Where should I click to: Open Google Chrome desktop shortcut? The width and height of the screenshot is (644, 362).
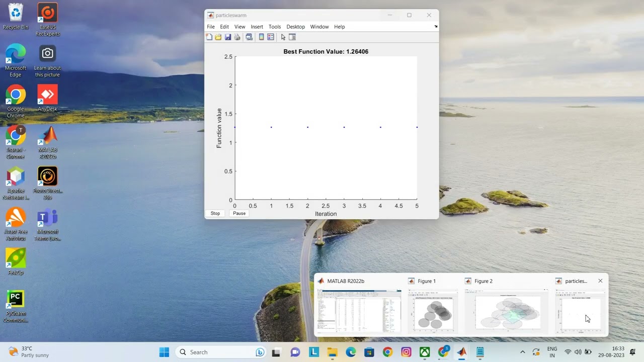16,102
